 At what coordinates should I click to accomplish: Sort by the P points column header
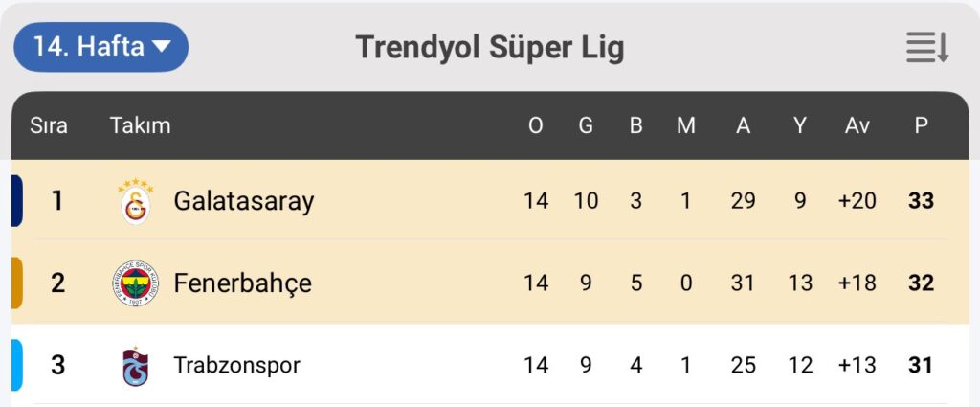[921, 125]
